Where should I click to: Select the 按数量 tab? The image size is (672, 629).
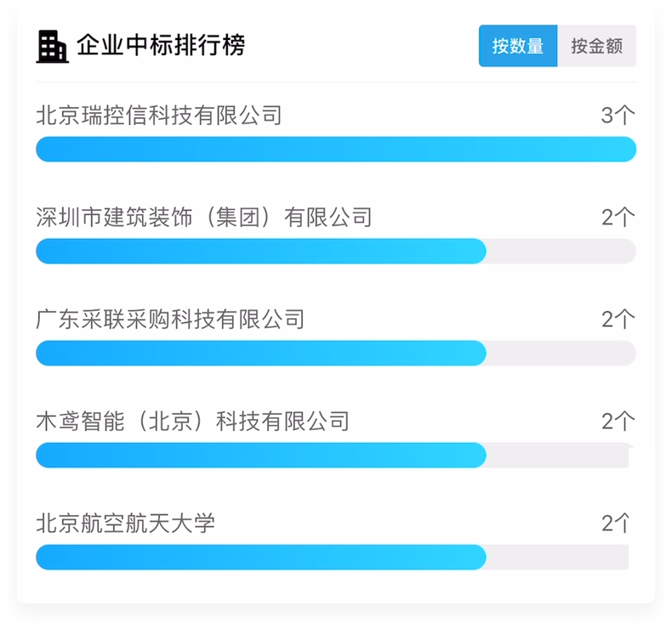[518, 46]
